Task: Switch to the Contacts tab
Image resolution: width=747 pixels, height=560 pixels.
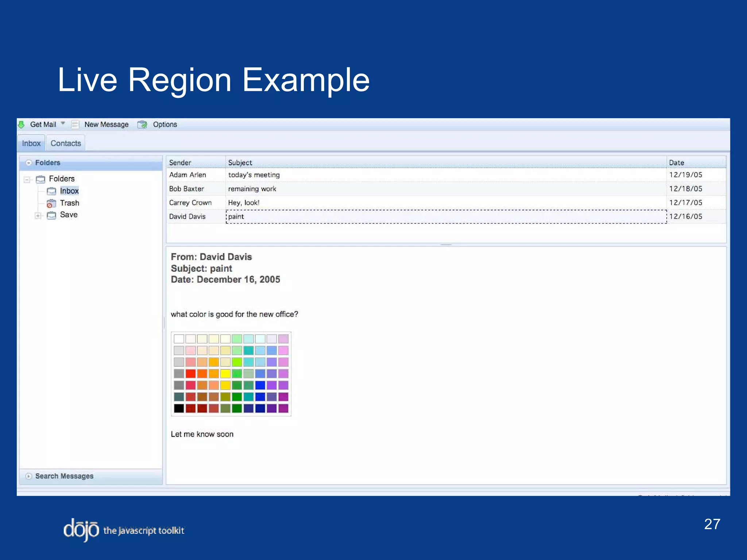Action: click(66, 143)
